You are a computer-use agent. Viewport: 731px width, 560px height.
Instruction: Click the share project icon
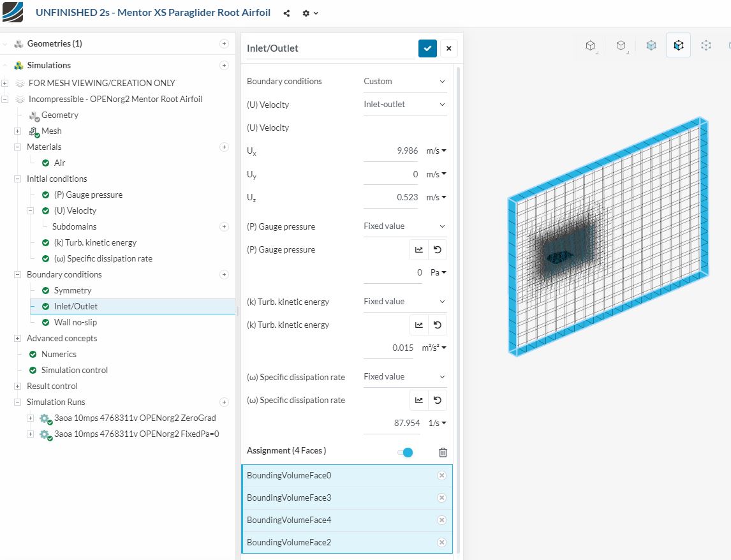pos(286,13)
